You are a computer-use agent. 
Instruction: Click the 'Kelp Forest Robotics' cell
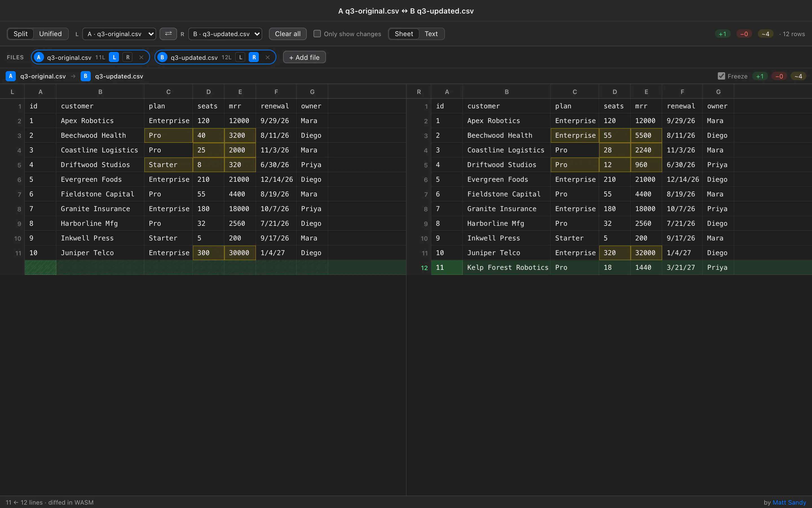507,268
